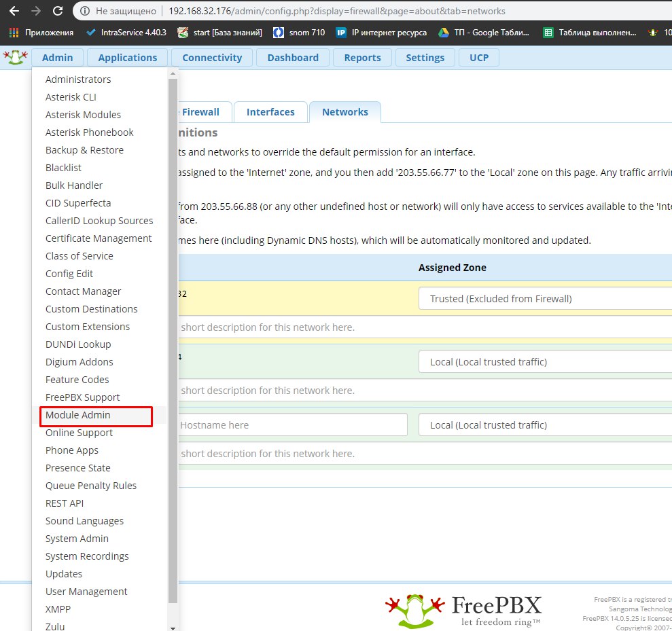Open Module Admin
Image resolution: width=672 pixels, height=631 pixels.
tap(78, 415)
